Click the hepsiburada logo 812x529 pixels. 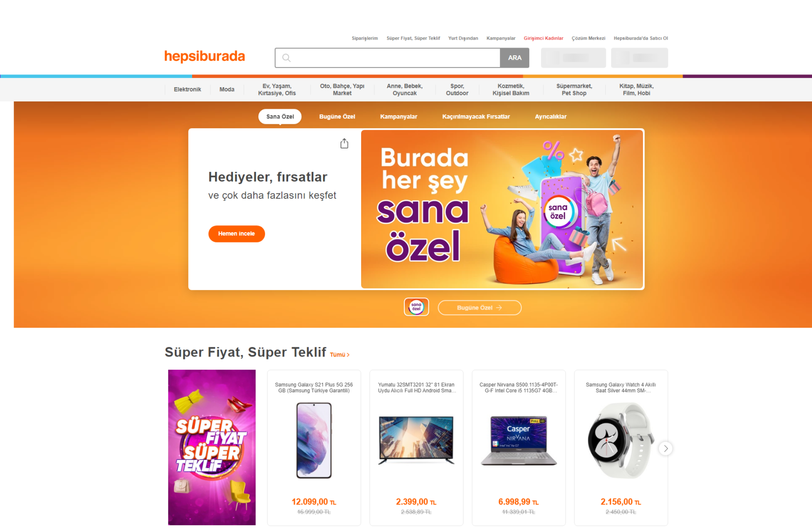click(204, 57)
